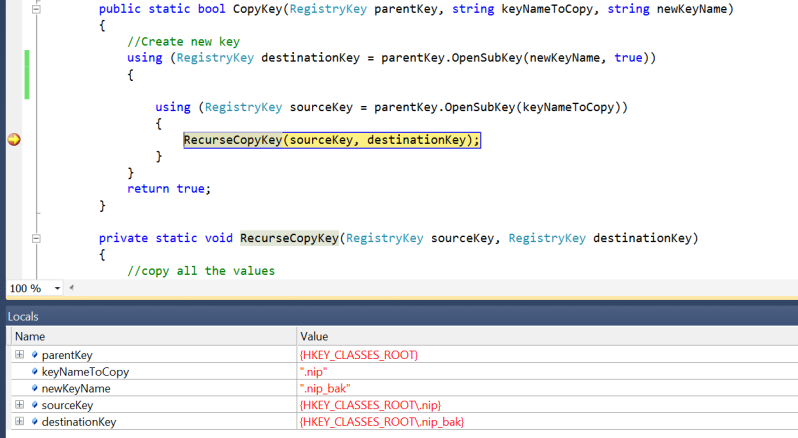Select the destinationKey row name in Locals
Viewport: 798px width, 438px height.
click(79, 422)
